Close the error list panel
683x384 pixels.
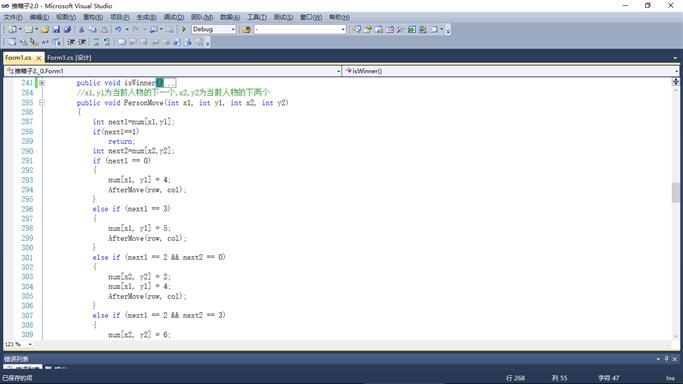[675, 359]
